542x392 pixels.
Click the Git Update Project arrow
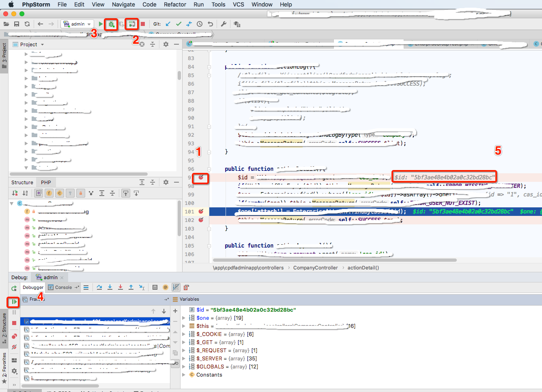168,24
